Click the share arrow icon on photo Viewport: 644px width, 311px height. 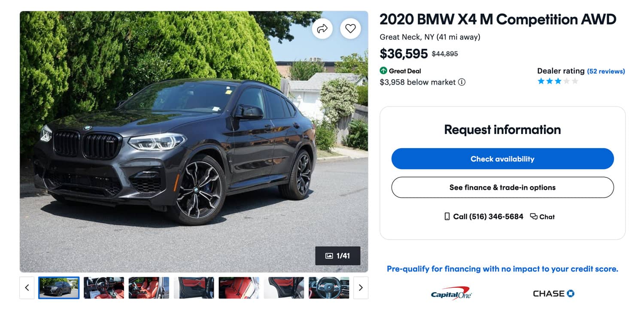coord(322,29)
